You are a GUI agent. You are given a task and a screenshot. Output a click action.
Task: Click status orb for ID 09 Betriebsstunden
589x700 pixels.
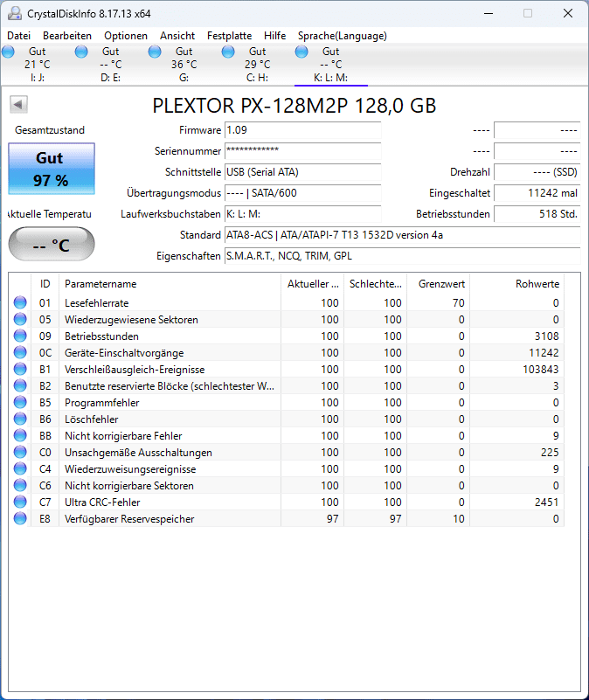[x=20, y=336]
